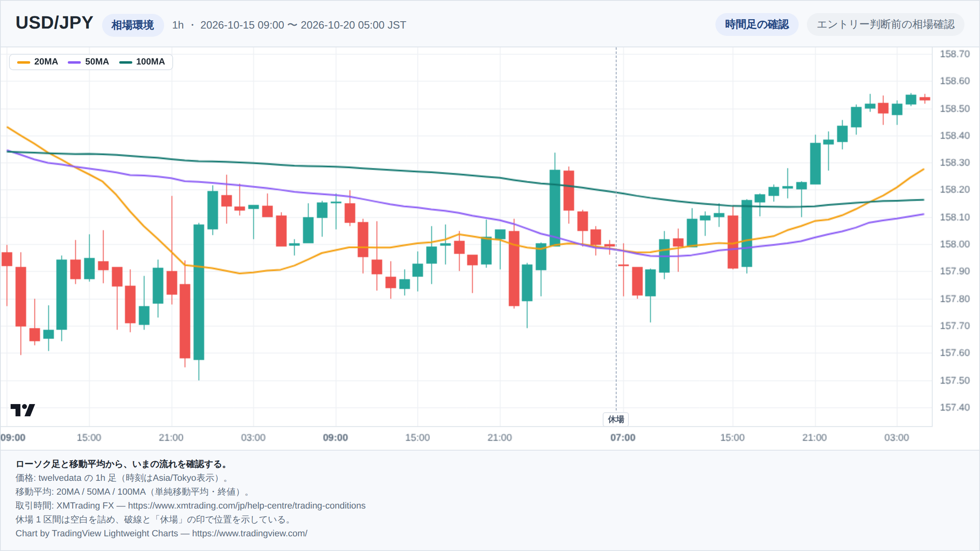This screenshot has height=551, width=980.
Task: Click the 158.50 price axis label
Action: 955,109
